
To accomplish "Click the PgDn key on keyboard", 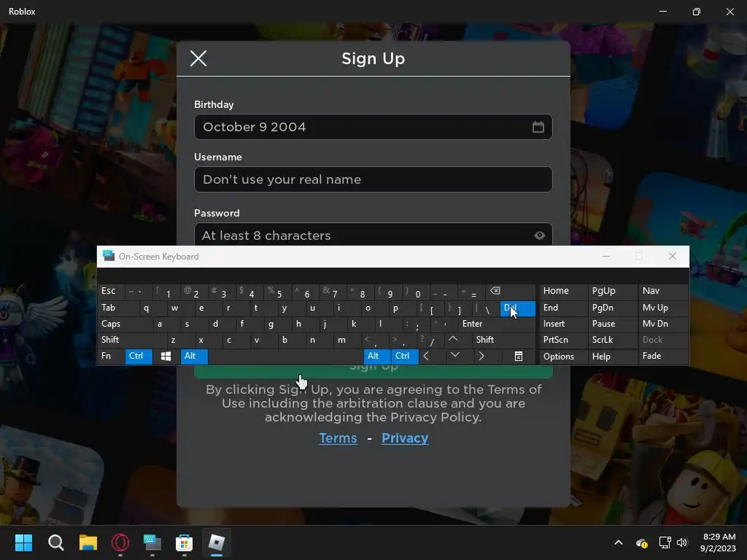I will (612, 308).
